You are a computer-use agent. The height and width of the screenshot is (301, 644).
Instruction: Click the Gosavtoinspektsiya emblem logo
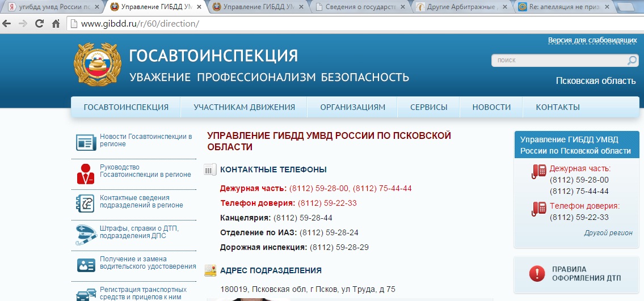[98, 65]
